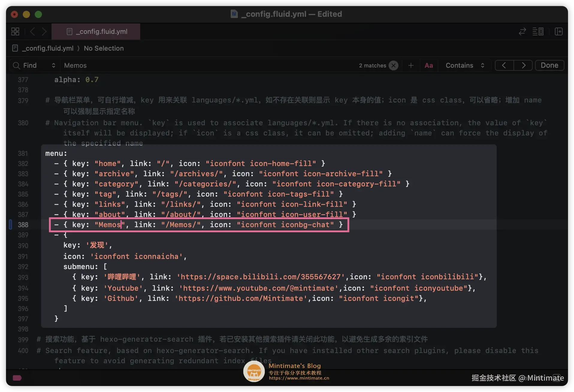Viewport: 574px width, 392px height.
Task: Click the word "iconbg-chat" on line 388
Action: click(305, 224)
